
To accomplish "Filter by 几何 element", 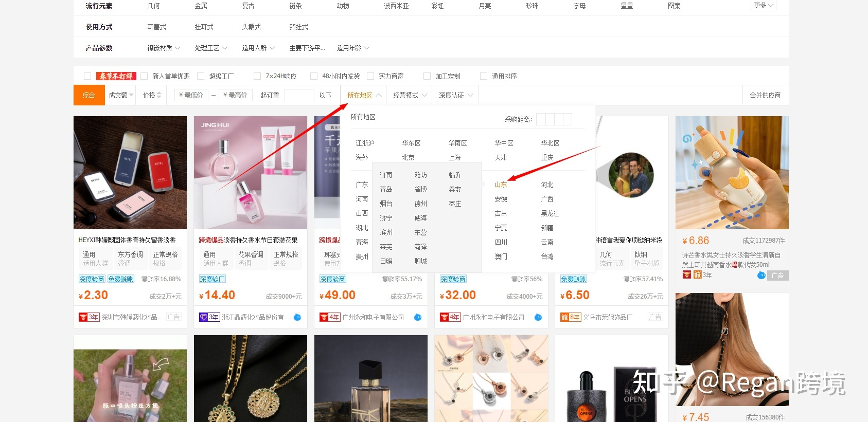I will tap(153, 6).
